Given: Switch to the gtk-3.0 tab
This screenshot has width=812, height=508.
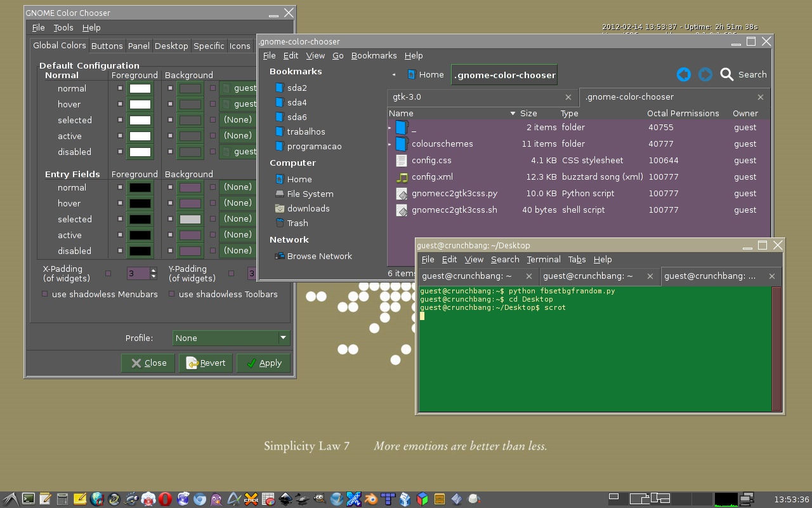Looking at the screenshot, I should [x=482, y=97].
